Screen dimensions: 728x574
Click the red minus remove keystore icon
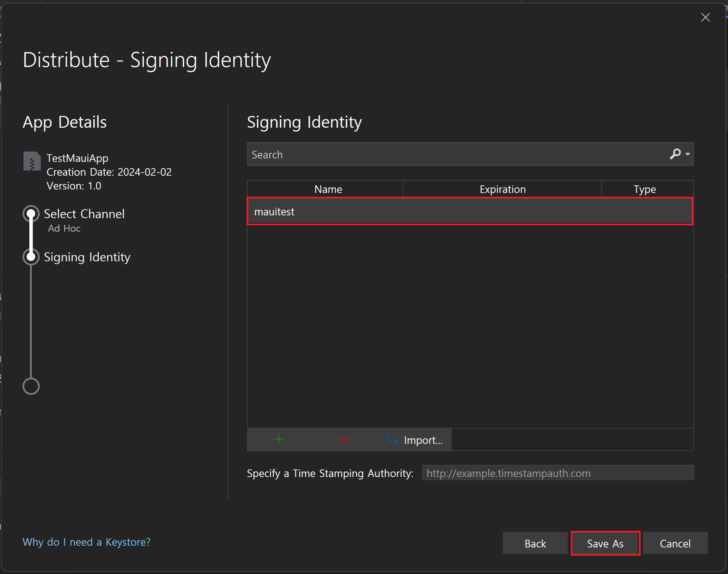click(x=344, y=439)
